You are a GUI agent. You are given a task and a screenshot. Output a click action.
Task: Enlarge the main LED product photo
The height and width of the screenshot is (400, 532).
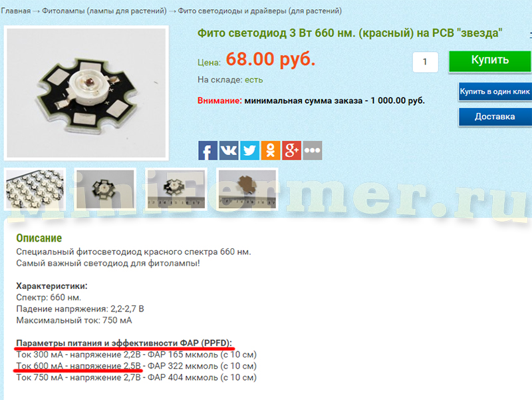pyautogui.click(x=86, y=93)
